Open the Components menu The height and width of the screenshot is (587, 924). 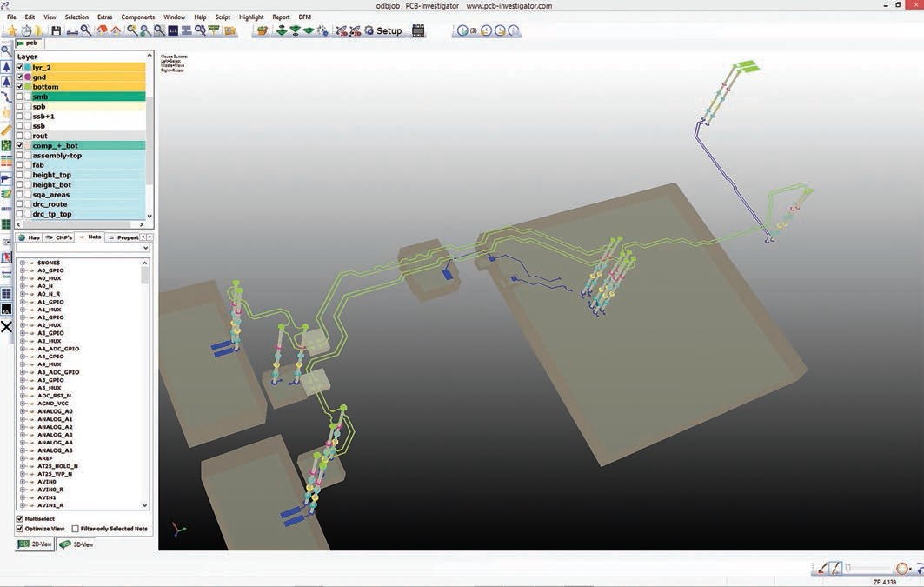[137, 17]
